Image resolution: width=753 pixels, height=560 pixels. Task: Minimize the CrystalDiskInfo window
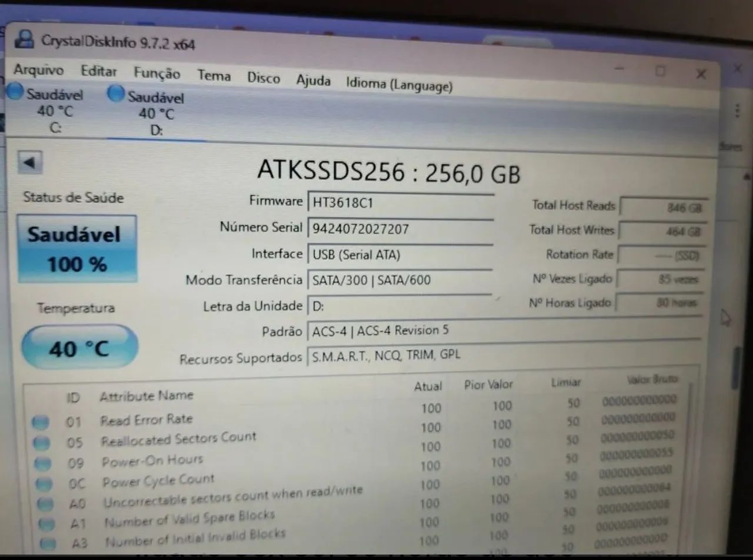pyautogui.click(x=619, y=69)
